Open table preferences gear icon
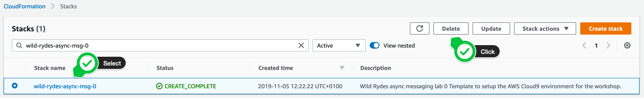 click(627, 45)
